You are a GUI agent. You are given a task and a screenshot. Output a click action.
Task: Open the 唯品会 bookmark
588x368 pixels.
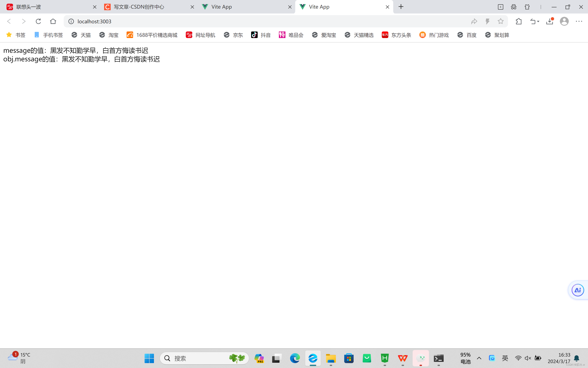click(x=291, y=35)
